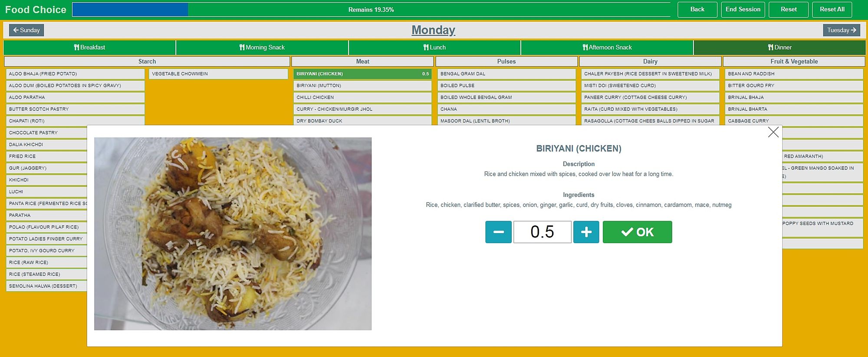Go to next day Tuesday

pyautogui.click(x=841, y=30)
